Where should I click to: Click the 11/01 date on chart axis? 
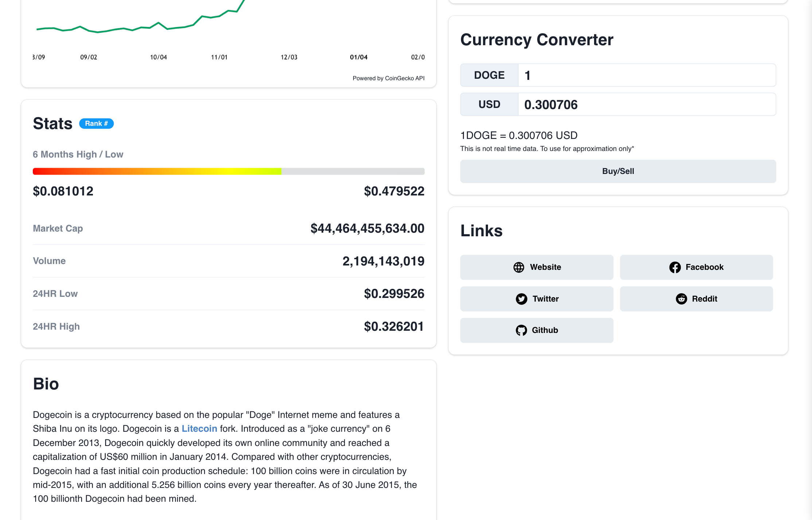pyautogui.click(x=219, y=57)
